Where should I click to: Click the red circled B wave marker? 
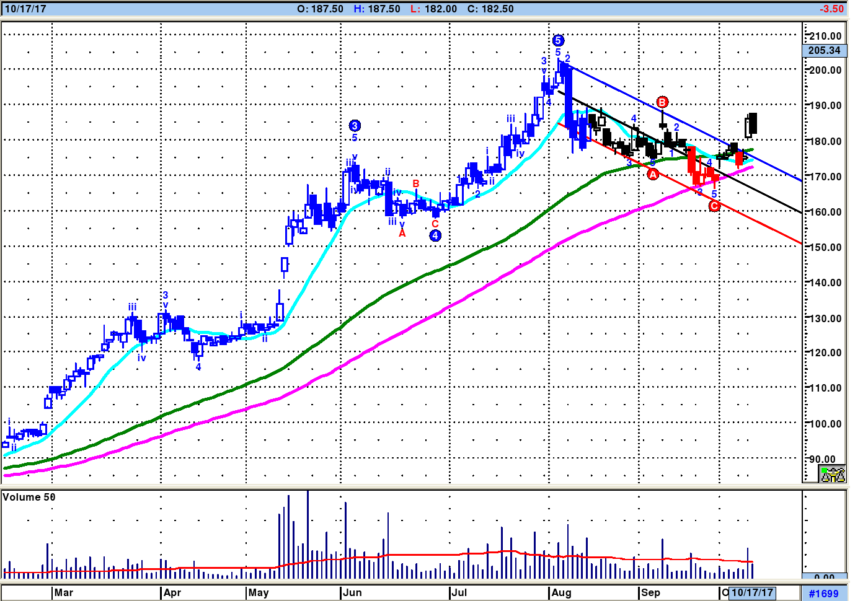point(662,102)
